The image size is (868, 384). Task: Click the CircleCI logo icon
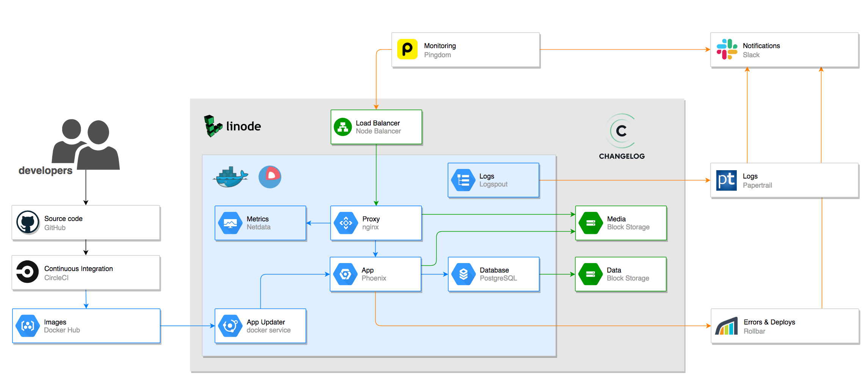click(27, 271)
